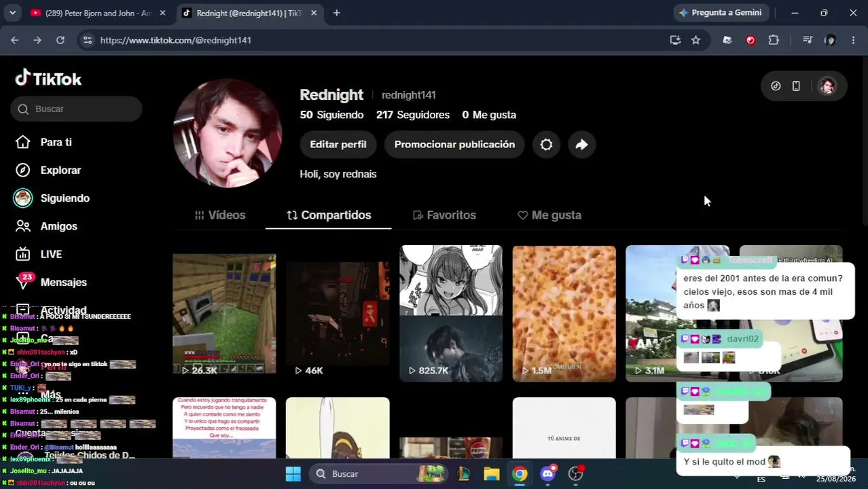The image size is (868, 489).
Task: Click the bio 'Holi, soy rednais'
Action: point(338,174)
